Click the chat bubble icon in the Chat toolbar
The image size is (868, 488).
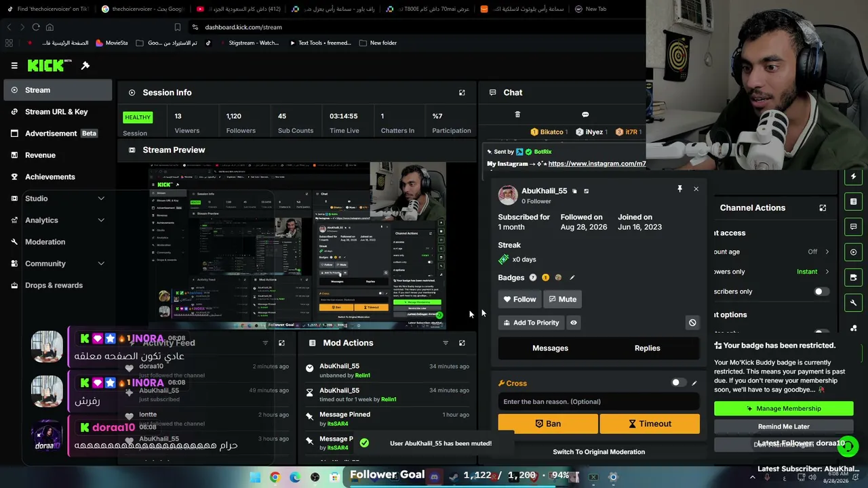click(x=585, y=115)
